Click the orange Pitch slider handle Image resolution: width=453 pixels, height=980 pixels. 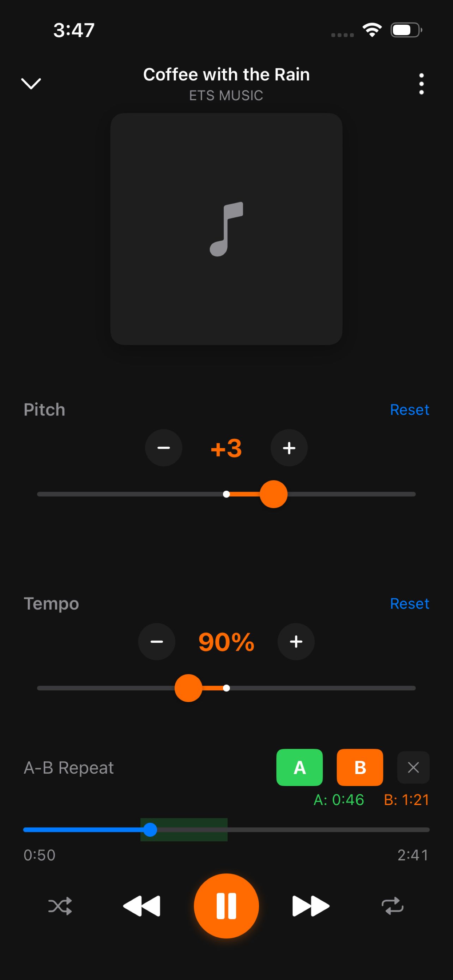point(273,494)
